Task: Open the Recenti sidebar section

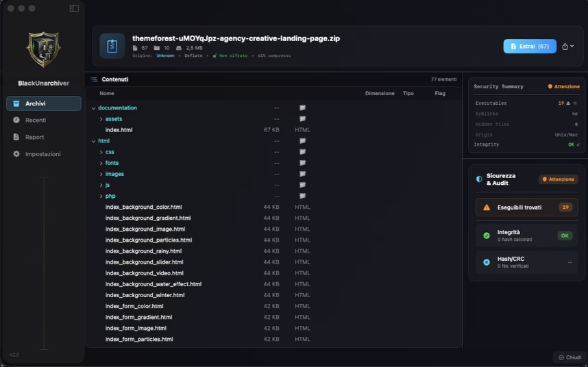Action: (36, 120)
